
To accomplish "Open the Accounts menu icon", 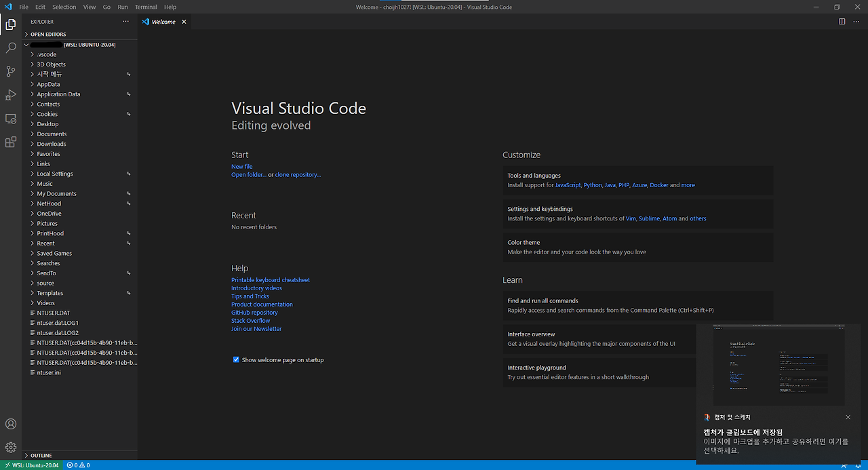I will pos(10,424).
